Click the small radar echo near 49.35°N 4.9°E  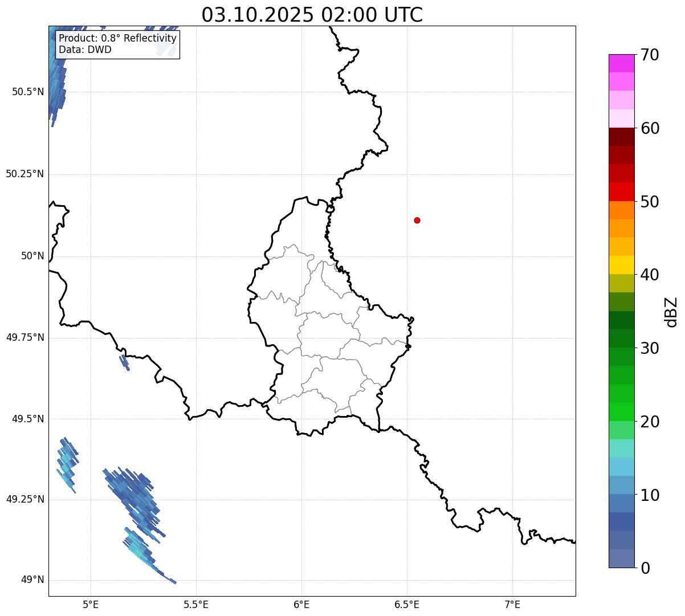pos(67,464)
